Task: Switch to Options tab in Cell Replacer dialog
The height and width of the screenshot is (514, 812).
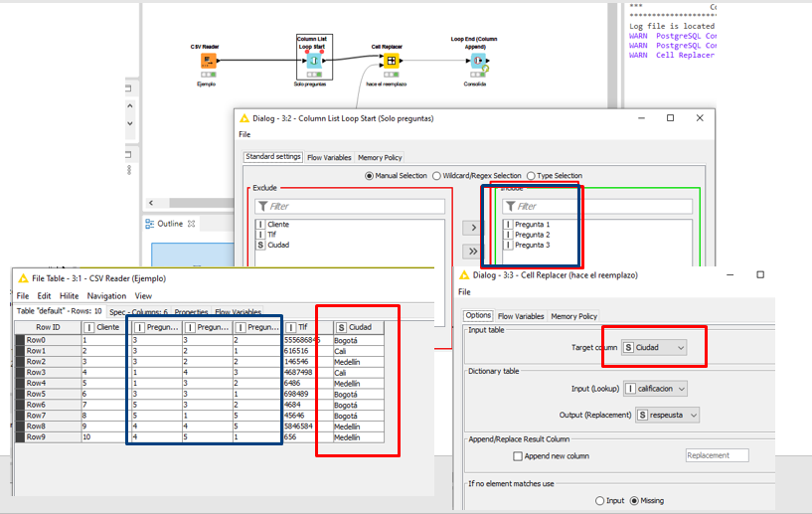Action: (478, 315)
